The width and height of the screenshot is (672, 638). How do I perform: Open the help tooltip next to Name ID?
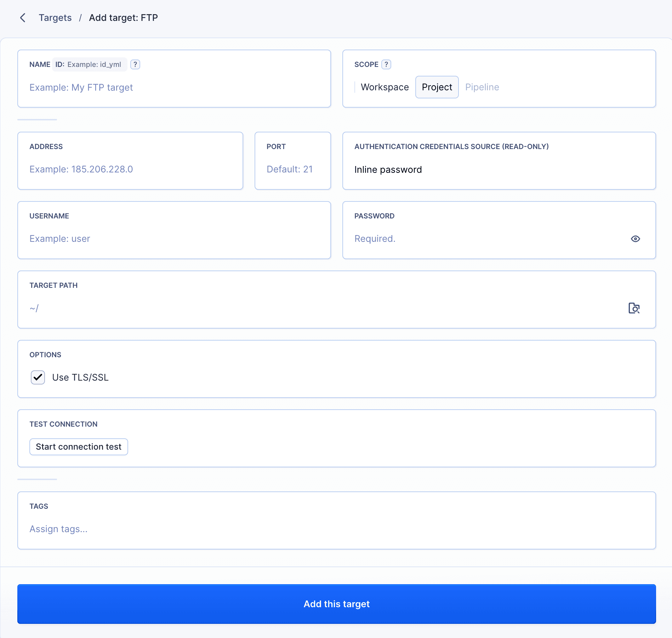tap(135, 64)
